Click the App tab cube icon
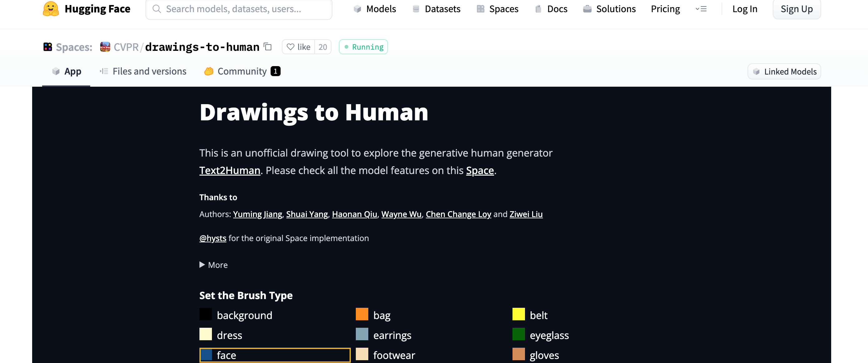 click(56, 71)
